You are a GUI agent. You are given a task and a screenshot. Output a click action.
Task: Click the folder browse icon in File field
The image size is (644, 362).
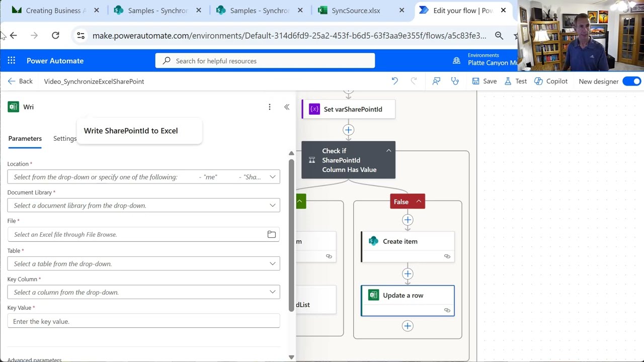[x=272, y=234]
